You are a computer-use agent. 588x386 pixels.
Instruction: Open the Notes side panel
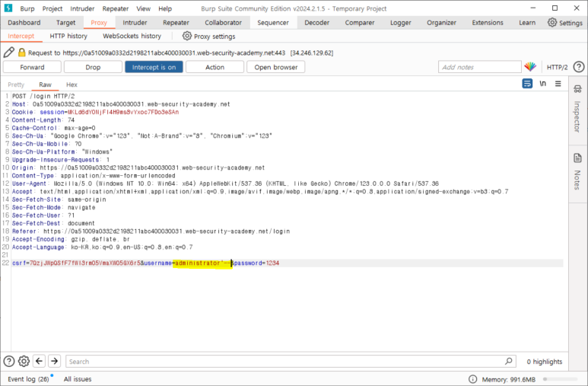(577, 171)
